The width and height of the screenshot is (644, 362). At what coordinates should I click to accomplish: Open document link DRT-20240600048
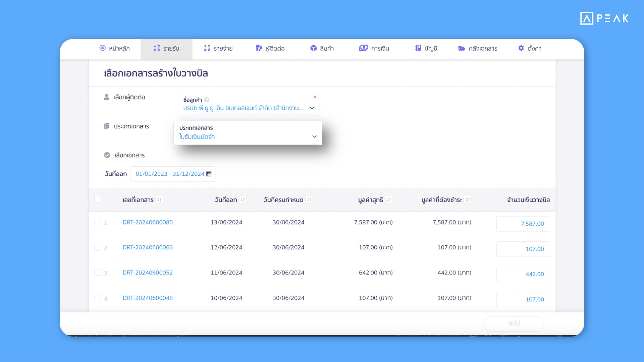click(148, 298)
